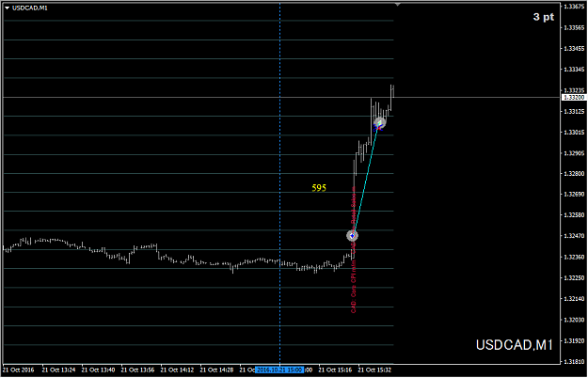Click the current price tag 1.33200
Viewport: 588px width, 378px height.
[x=574, y=98]
